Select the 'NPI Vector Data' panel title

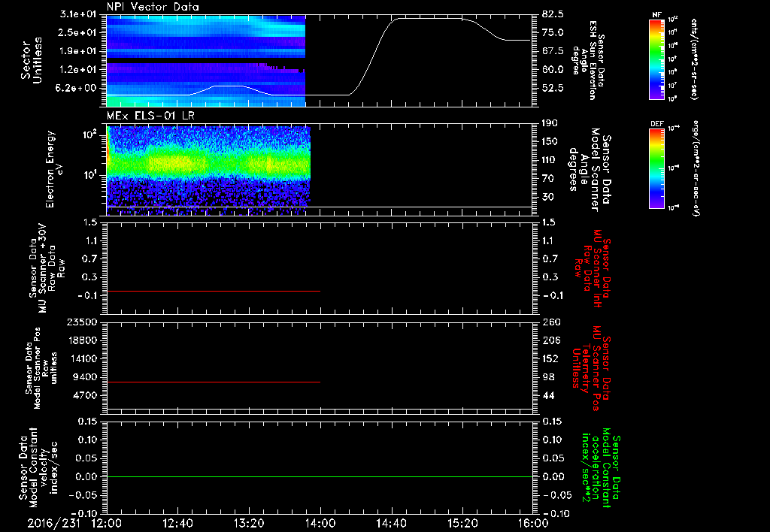153,7
